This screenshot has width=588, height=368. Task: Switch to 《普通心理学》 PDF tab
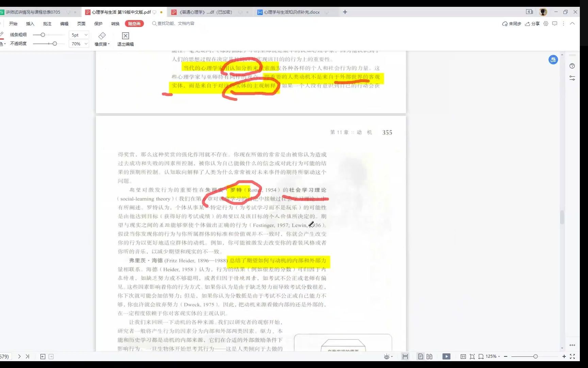click(x=206, y=12)
